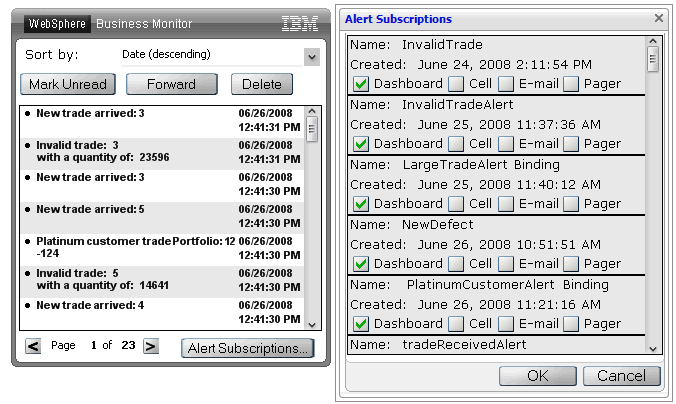Open the Sort by dropdown

[x=312, y=57]
